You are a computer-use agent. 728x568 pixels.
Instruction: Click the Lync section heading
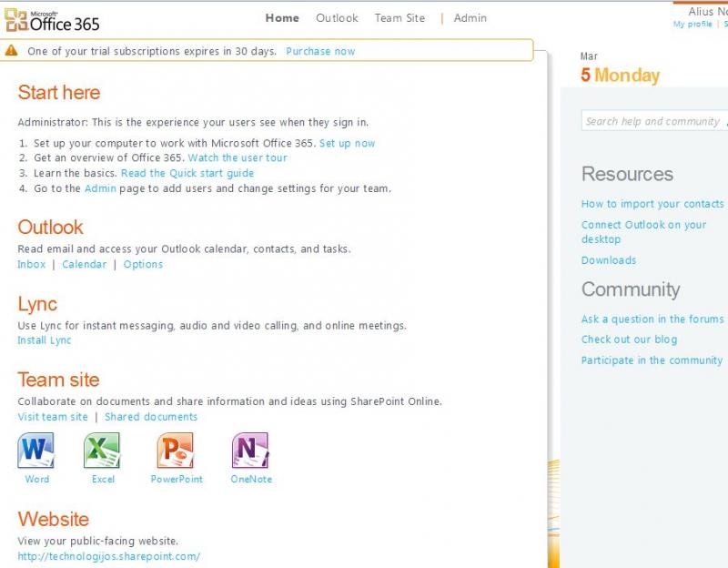pyautogui.click(x=37, y=304)
